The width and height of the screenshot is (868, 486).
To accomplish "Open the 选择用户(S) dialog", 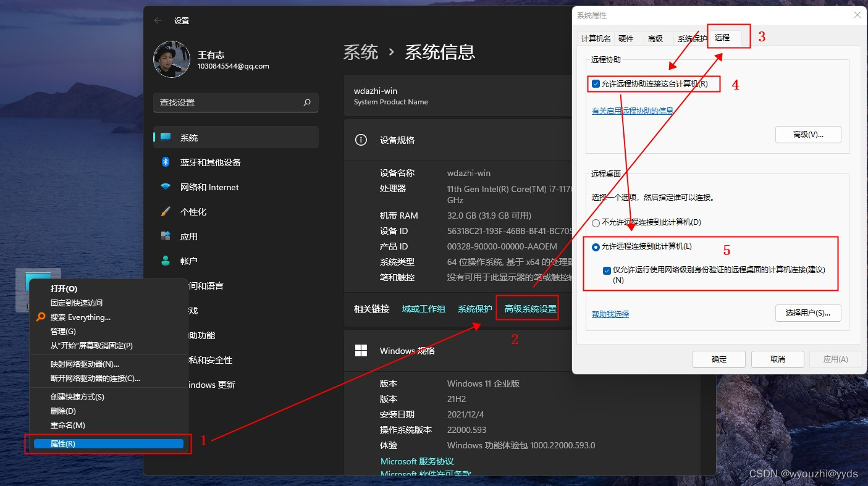I will tap(808, 313).
